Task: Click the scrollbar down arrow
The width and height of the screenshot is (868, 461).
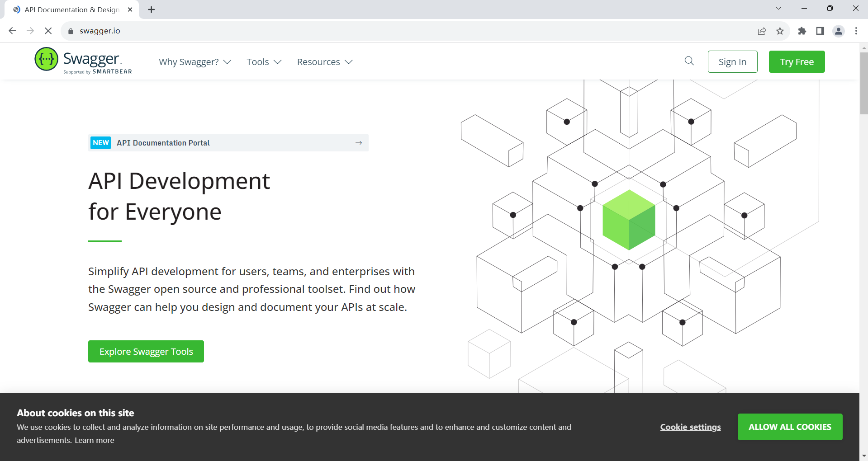Action: [x=864, y=456]
